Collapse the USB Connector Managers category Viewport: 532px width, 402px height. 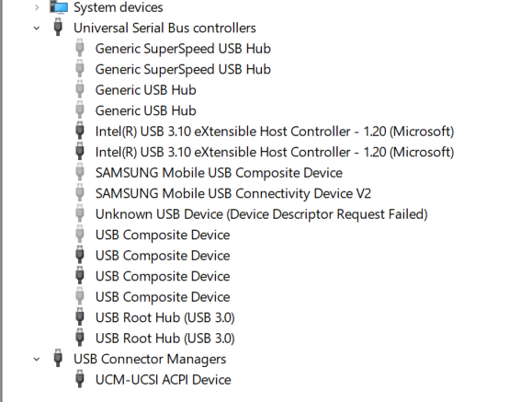click(37, 359)
